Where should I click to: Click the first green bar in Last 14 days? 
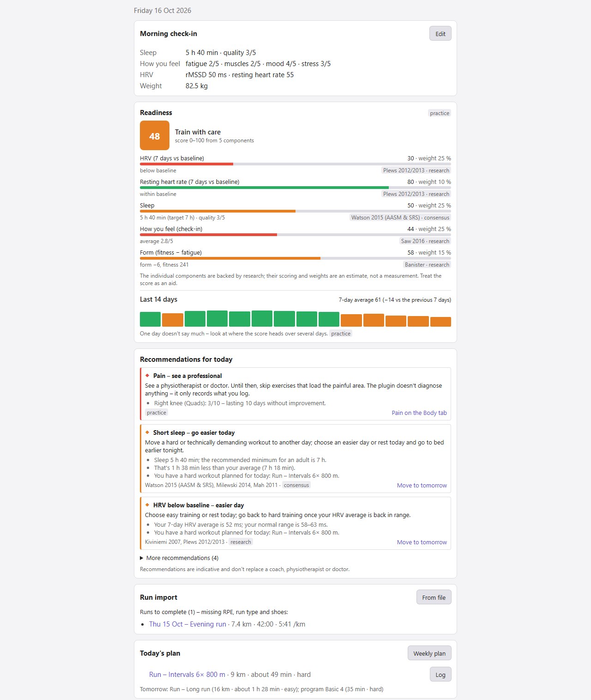[x=150, y=319]
